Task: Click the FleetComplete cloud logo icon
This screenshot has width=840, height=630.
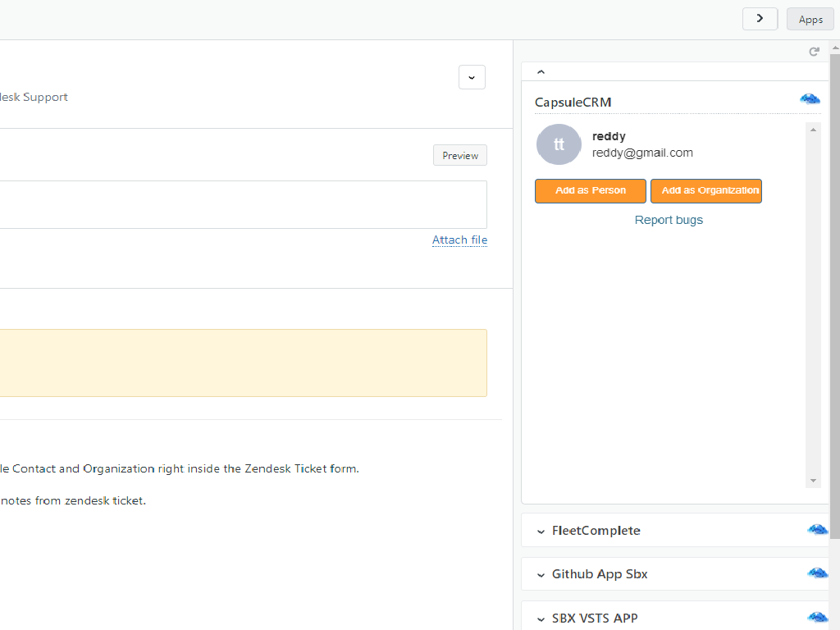Action: click(x=817, y=530)
